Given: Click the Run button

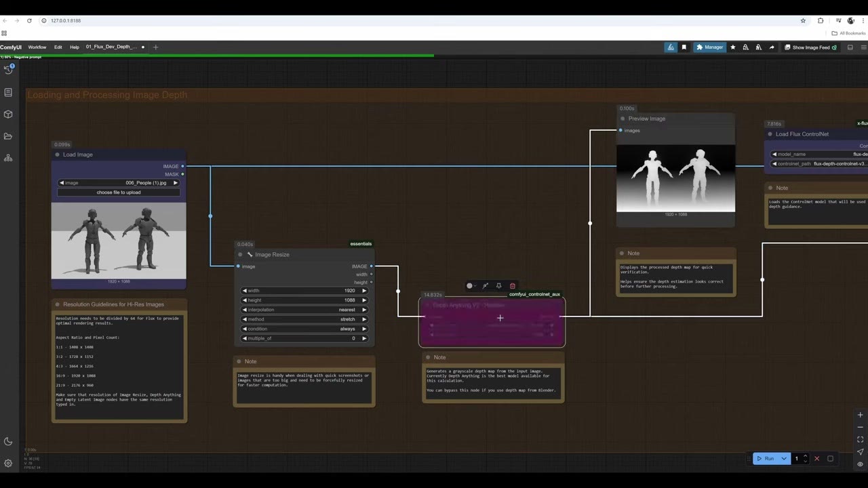Looking at the screenshot, I should [x=766, y=459].
